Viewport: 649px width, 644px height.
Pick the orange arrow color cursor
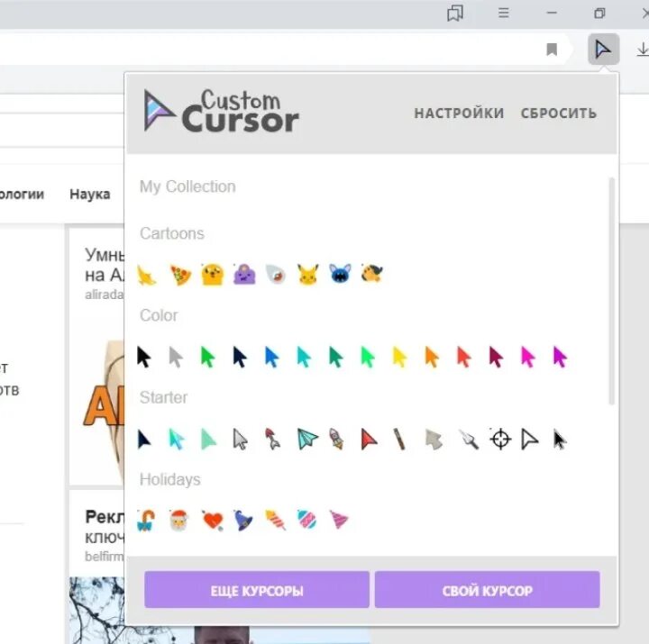432,357
